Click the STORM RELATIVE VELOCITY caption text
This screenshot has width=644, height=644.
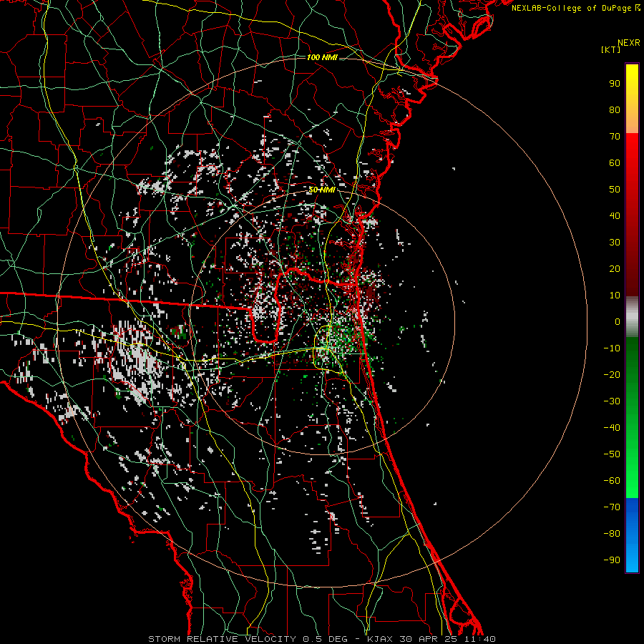222,639
